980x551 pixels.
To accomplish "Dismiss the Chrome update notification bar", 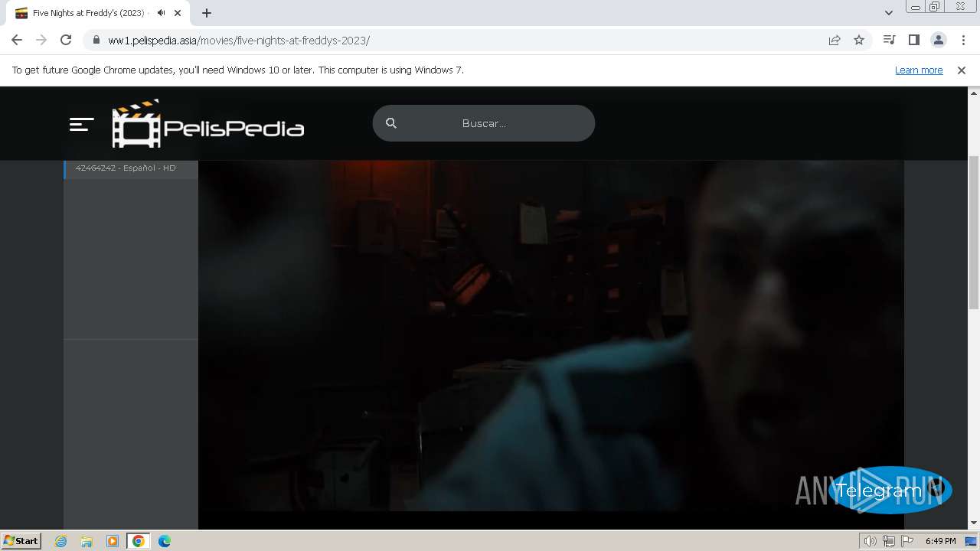I will [x=962, y=70].
